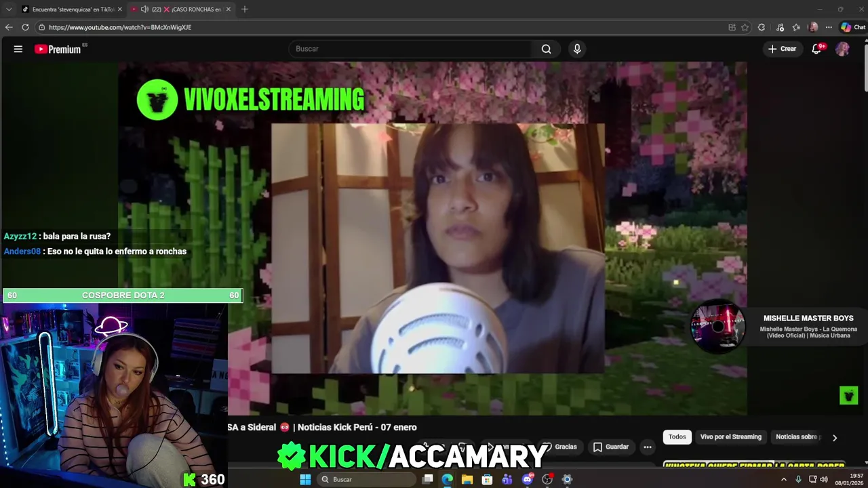Select the Noticias sobre chip
The width and height of the screenshot is (868, 488).
(x=798, y=437)
